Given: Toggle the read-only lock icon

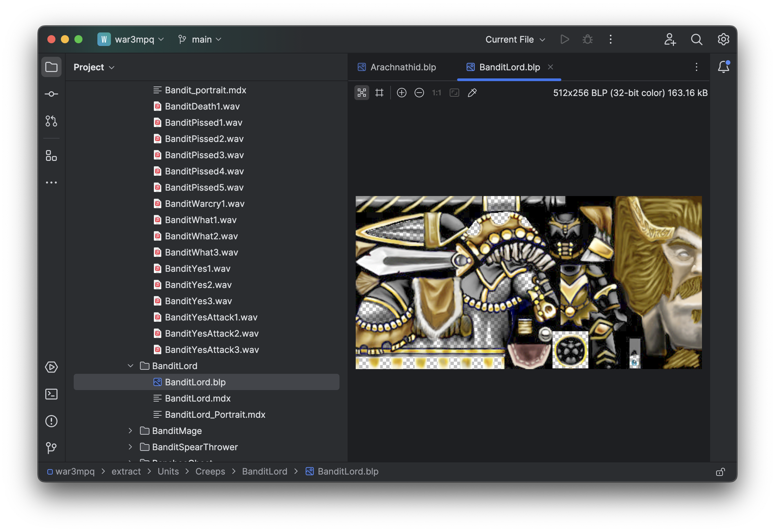Looking at the screenshot, I should (720, 472).
